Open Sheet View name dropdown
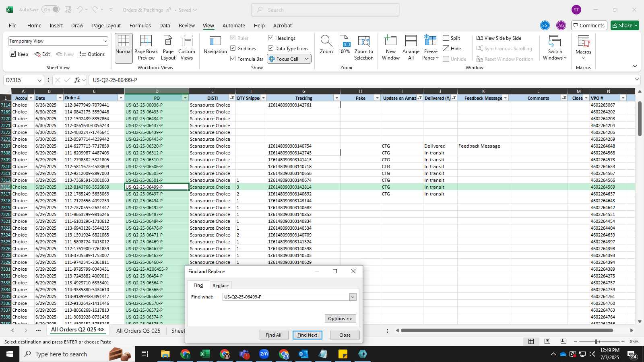Screen dimensions: 644x362 [x=105, y=41]
